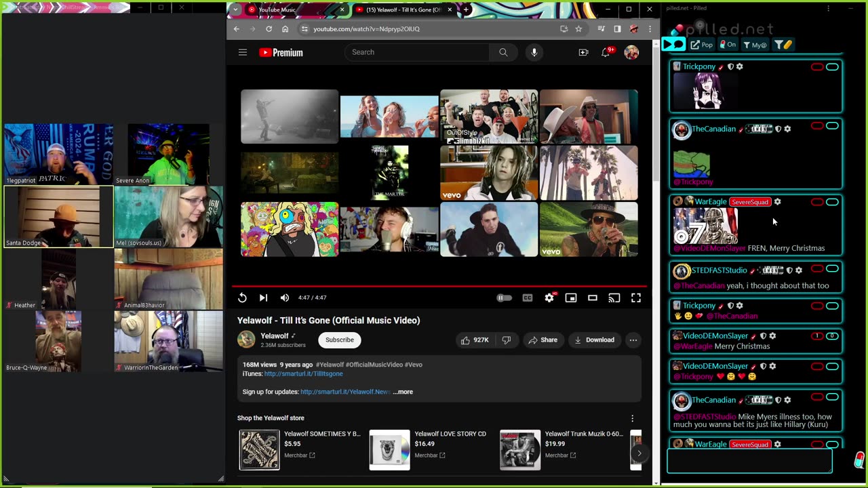Open the smarturl.it/Tillitsgone iTunes link
The height and width of the screenshot is (488, 868).
coord(303,373)
